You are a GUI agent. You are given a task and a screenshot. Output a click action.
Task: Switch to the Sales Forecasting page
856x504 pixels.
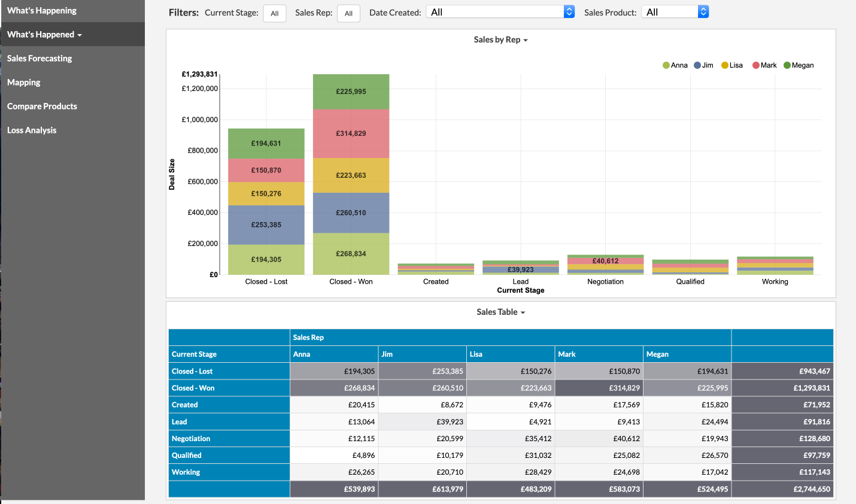[x=40, y=58]
